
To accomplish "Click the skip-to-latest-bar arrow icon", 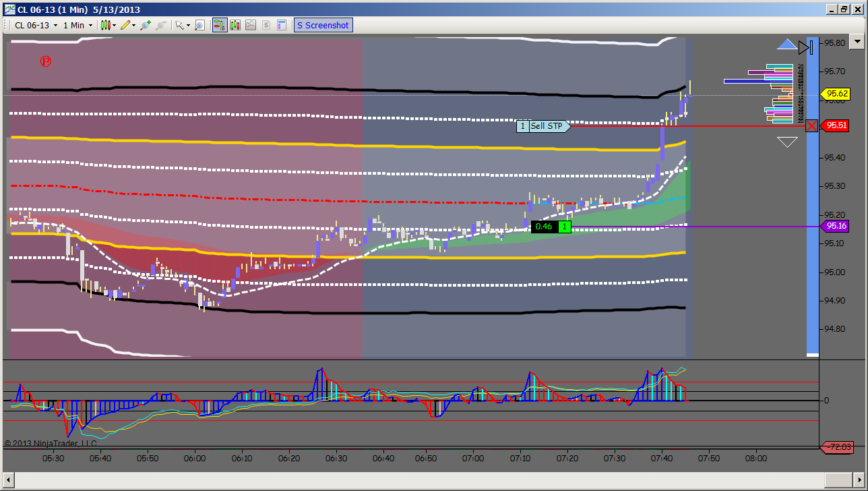I will [807, 47].
